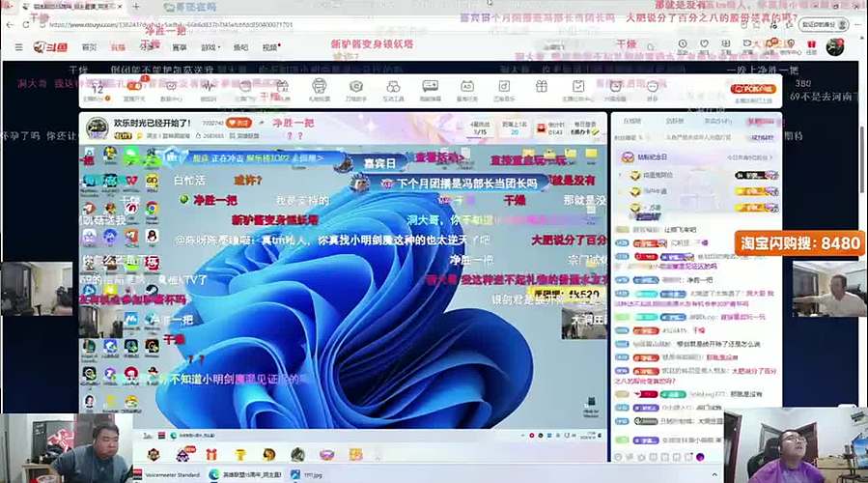Open the watch history clock icon

coord(683,44)
